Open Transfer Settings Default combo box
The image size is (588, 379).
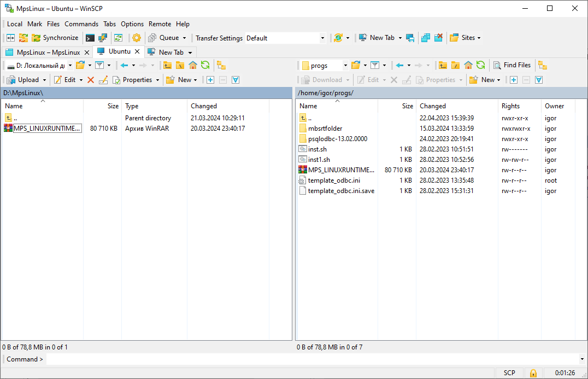pyautogui.click(x=285, y=38)
